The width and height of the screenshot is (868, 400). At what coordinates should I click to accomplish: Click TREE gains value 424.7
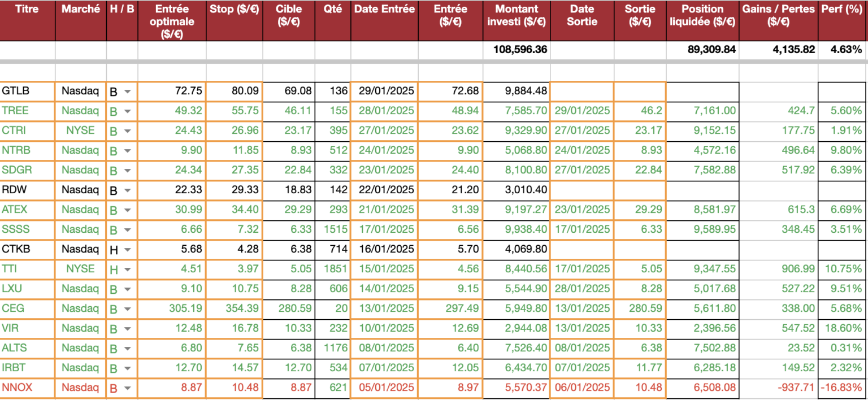(x=779, y=111)
